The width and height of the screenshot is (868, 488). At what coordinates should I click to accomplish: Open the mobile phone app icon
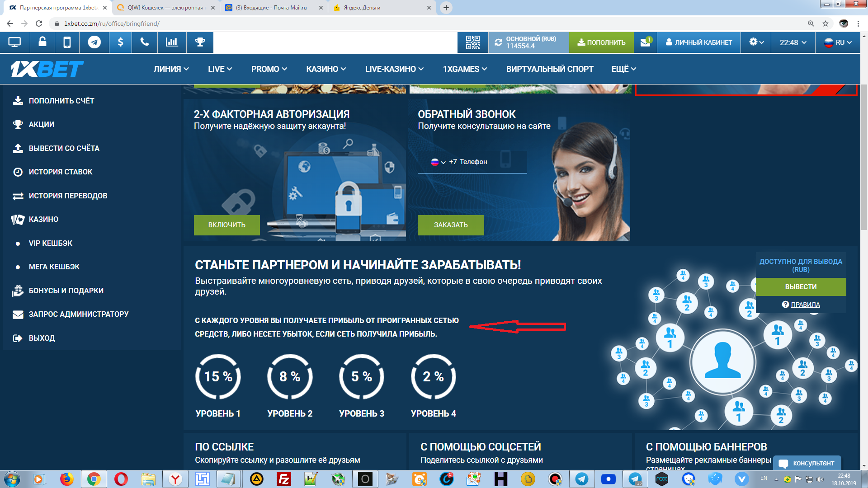tap(67, 42)
